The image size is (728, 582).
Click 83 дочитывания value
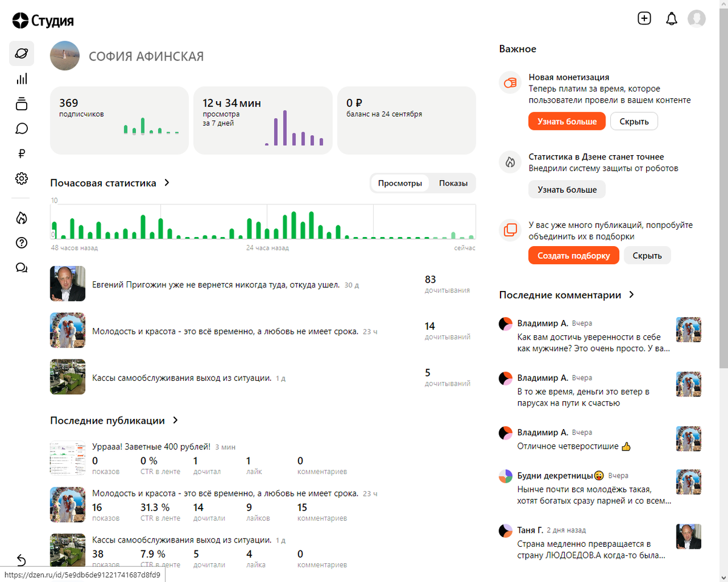tap(431, 279)
